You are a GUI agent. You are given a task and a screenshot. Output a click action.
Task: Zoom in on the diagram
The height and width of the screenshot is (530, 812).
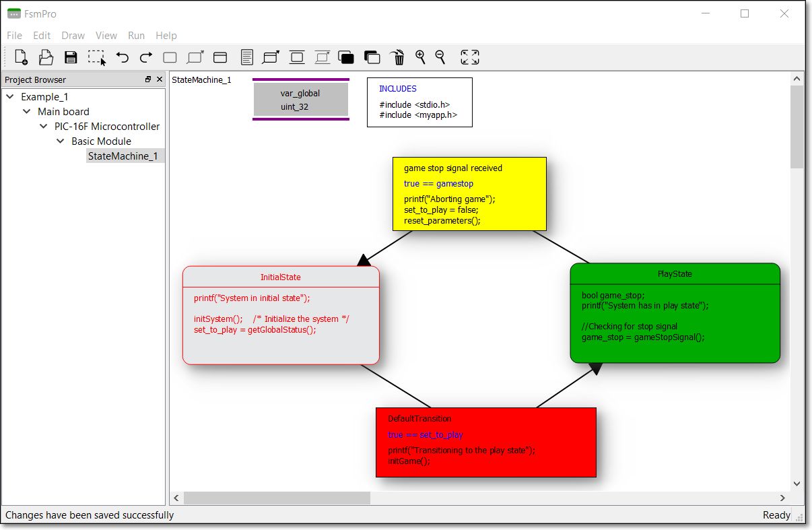pos(420,57)
